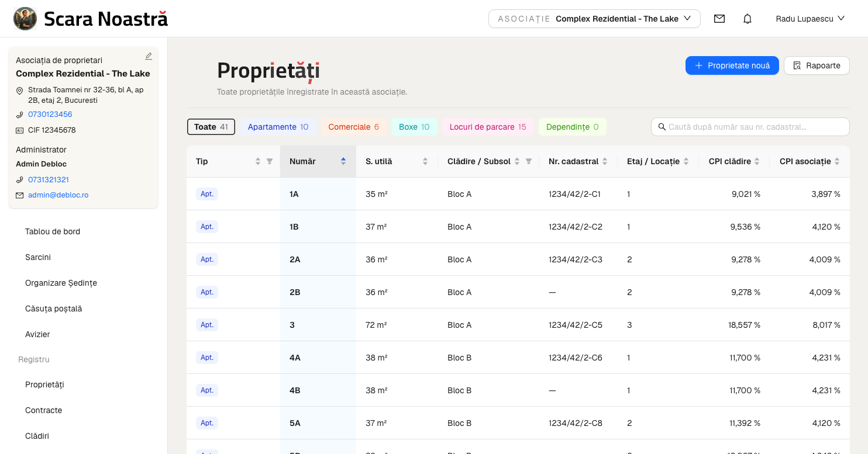Click phone icon next to 0731321321
The image size is (868, 454).
pyautogui.click(x=19, y=180)
